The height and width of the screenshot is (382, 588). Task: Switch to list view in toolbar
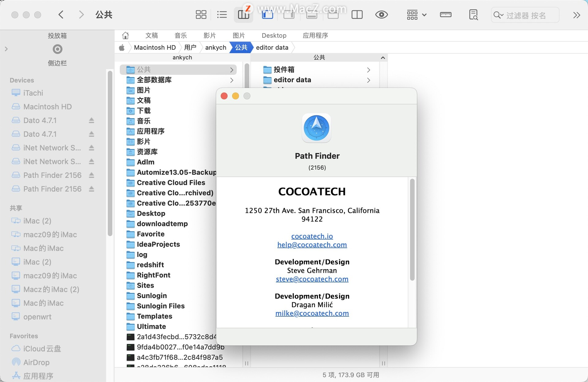(x=222, y=15)
